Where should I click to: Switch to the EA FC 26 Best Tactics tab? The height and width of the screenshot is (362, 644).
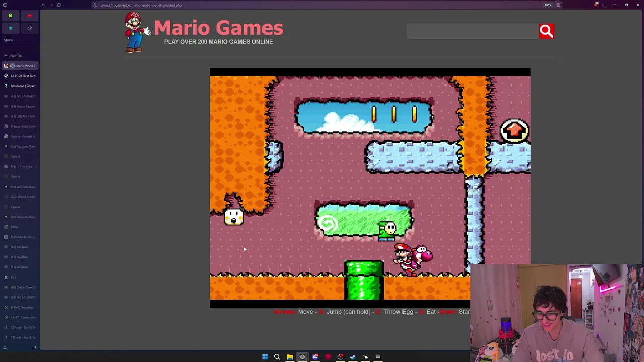point(20,76)
